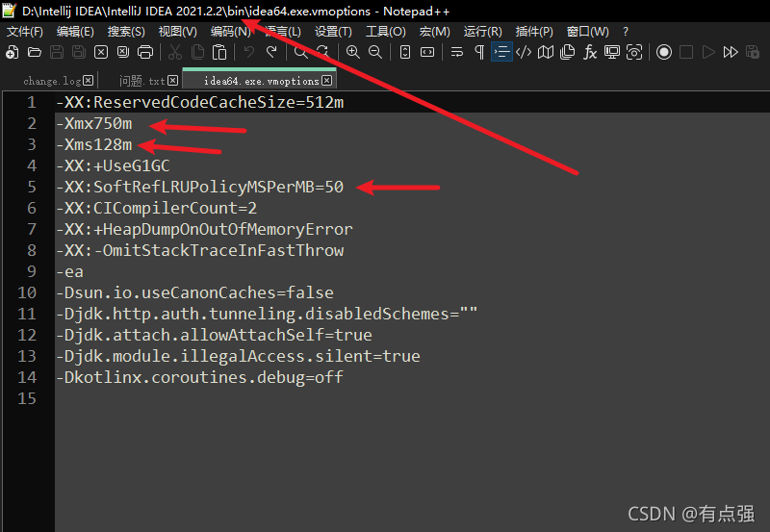Viewport: 770px width, 532px height.
Task: Click the Save icon in the toolbar
Action: tap(57, 52)
